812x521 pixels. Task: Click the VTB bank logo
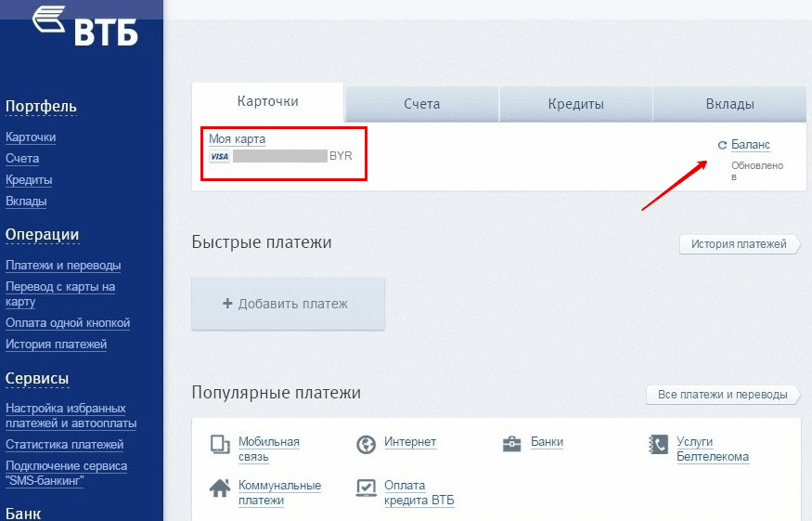point(85,26)
